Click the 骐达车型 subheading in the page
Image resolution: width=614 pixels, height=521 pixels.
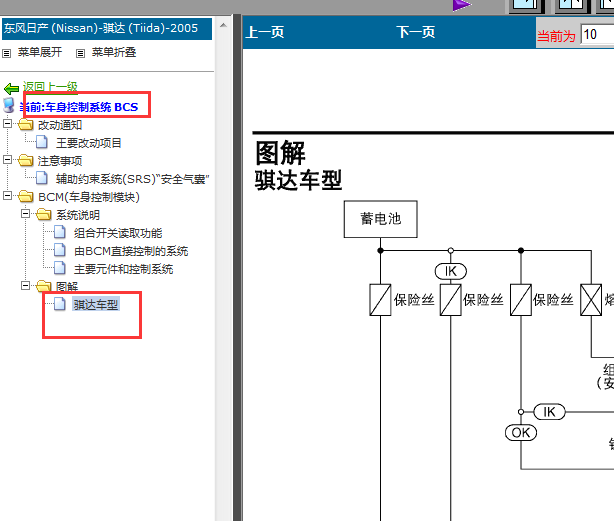[298, 180]
